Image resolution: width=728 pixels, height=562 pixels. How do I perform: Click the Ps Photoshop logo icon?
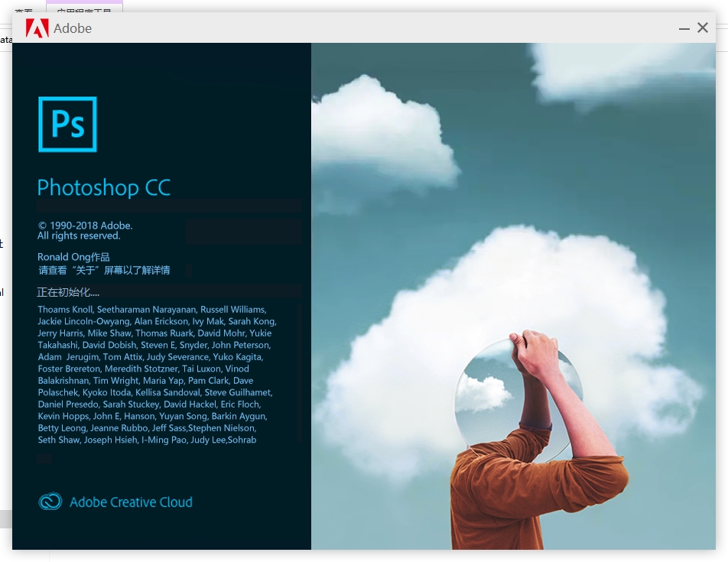(x=67, y=124)
